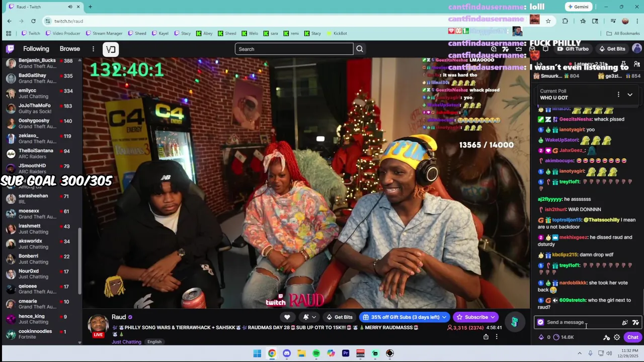Open the chat experiments flask icon
644x362 pixels.
[x=624, y=64]
